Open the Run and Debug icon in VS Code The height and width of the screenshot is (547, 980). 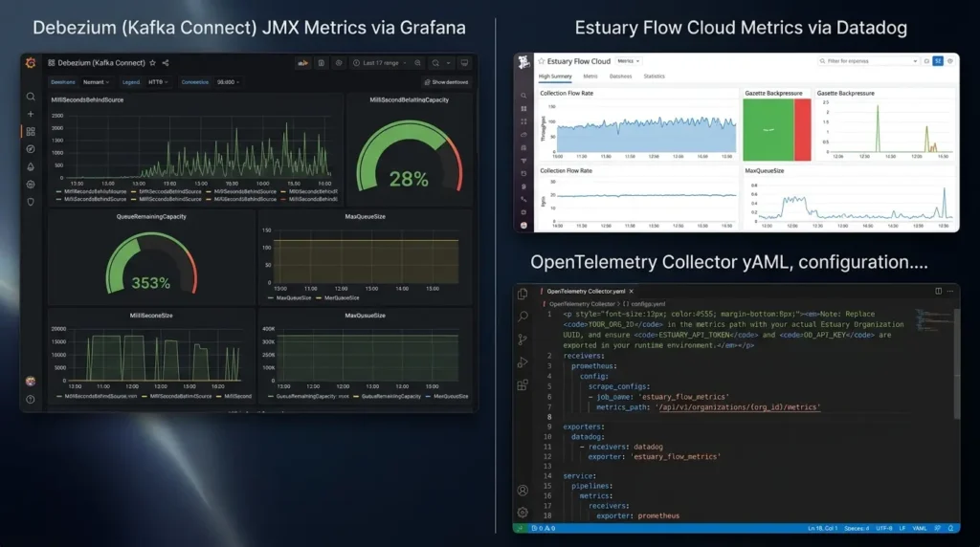pos(523,362)
